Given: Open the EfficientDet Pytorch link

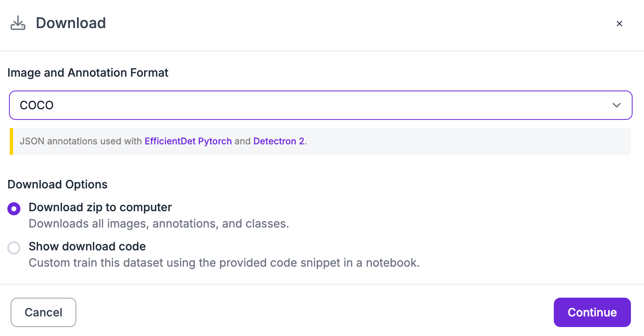Looking at the screenshot, I should point(188,141).
